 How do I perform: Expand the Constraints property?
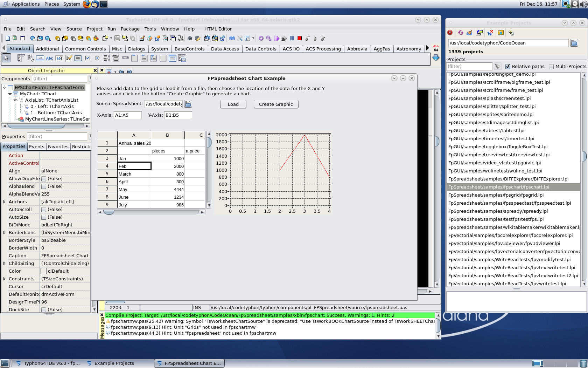(x=4, y=279)
